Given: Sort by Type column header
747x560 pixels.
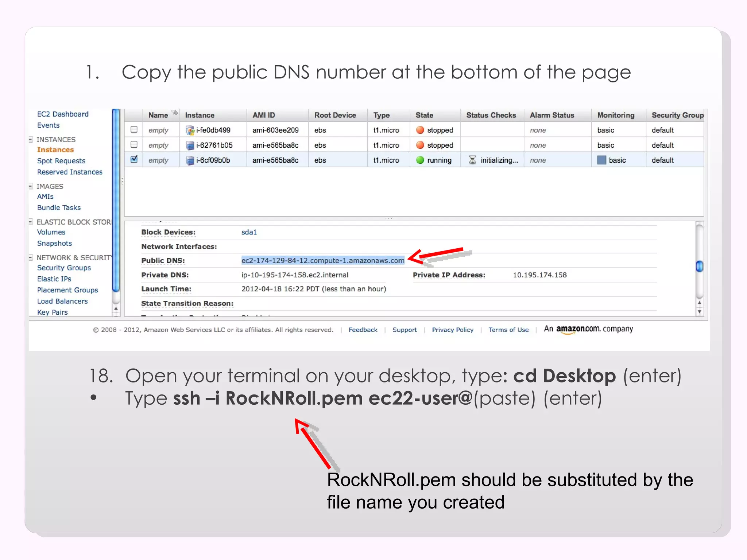Looking at the screenshot, I should [x=381, y=115].
